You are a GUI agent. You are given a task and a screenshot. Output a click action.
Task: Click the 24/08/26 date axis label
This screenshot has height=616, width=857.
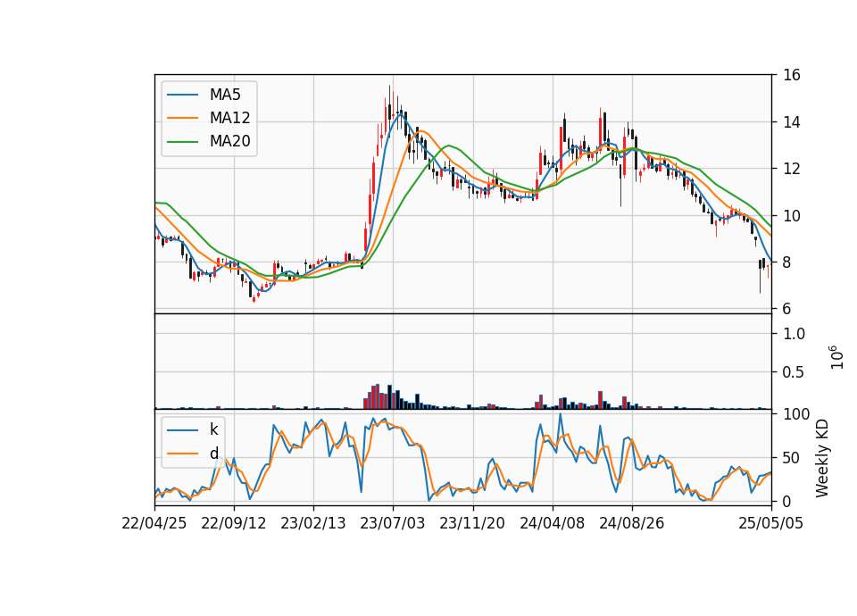[x=632, y=523]
